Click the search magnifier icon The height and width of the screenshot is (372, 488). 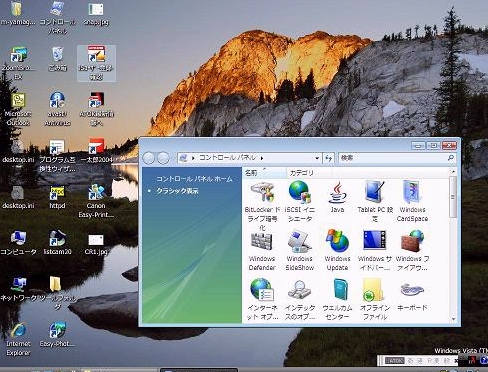click(x=451, y=158)
